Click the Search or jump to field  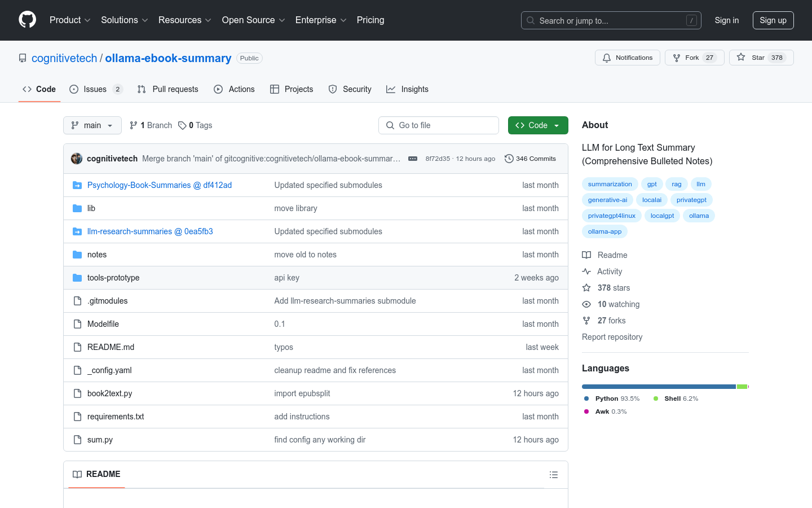611,20
